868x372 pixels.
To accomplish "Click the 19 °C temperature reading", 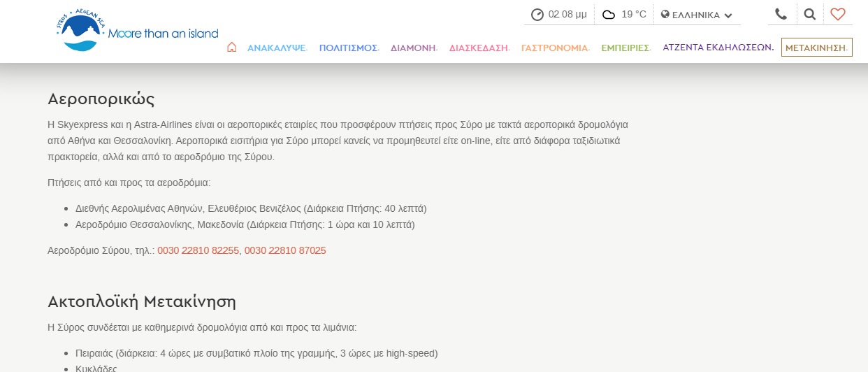I will [x=633, y=15].
